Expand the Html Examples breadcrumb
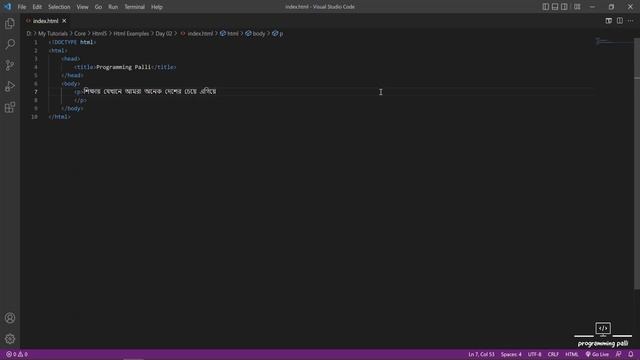This screenshot has width=640, height=360. pos(131,33)
